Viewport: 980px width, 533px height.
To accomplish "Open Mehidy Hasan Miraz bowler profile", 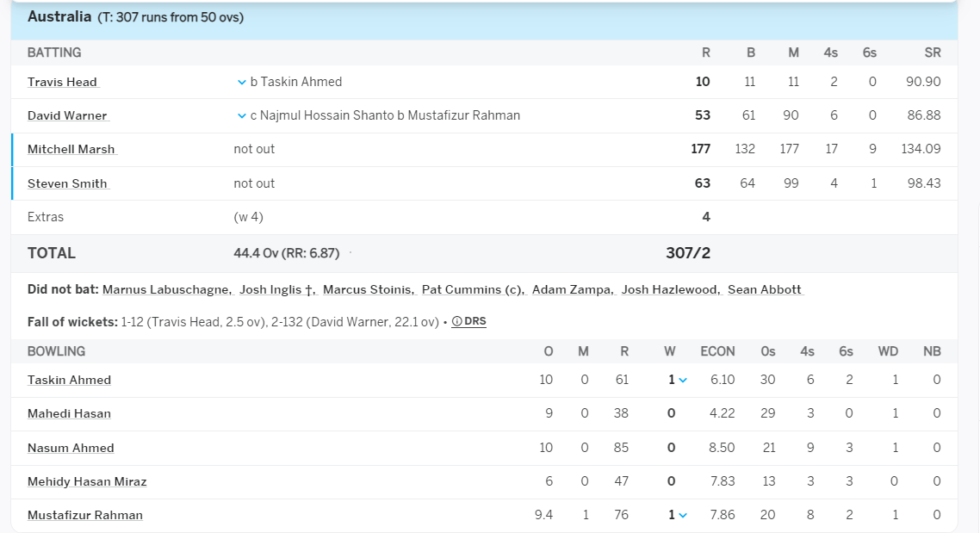I will [x=87, y=481].
